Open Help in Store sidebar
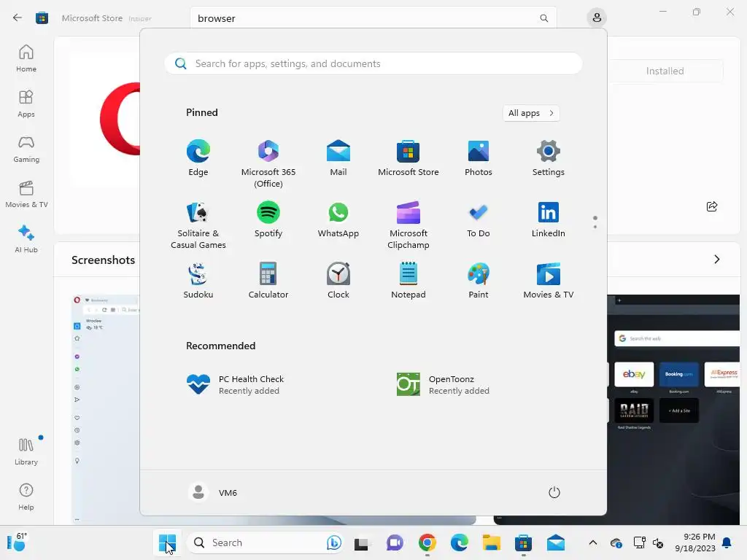 pyautogui.click(x=26, y=497)
